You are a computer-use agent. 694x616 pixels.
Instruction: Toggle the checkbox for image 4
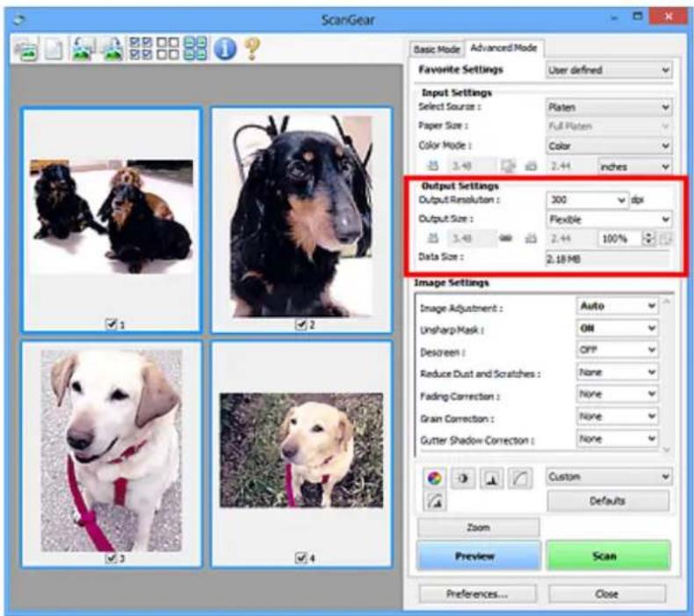click(x=300, y=558)
